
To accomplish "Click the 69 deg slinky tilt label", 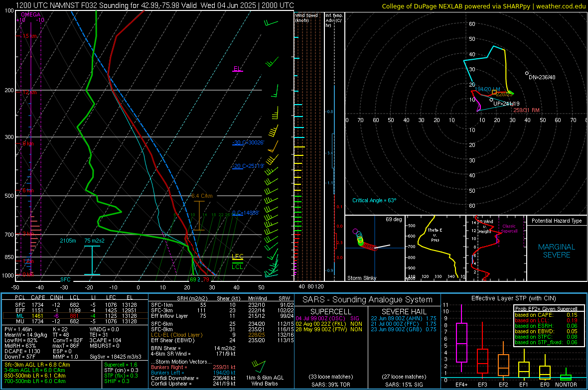I will tap(394, 219).
